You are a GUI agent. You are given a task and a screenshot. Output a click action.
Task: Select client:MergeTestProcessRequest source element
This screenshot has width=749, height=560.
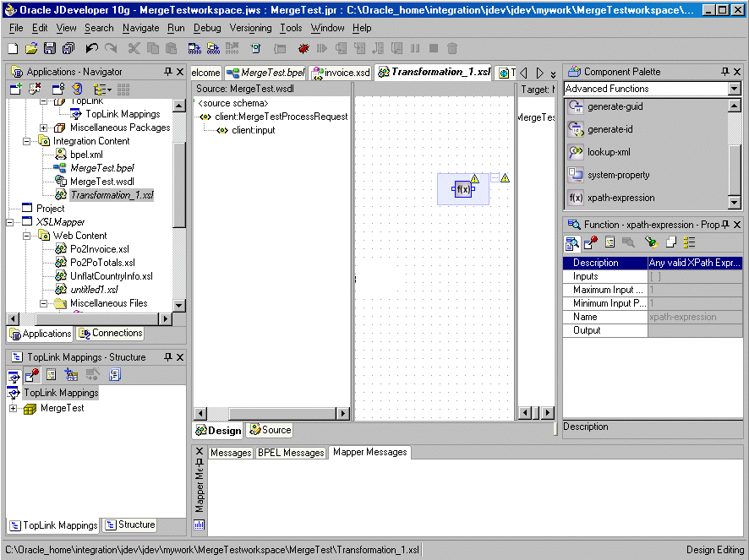281,117
